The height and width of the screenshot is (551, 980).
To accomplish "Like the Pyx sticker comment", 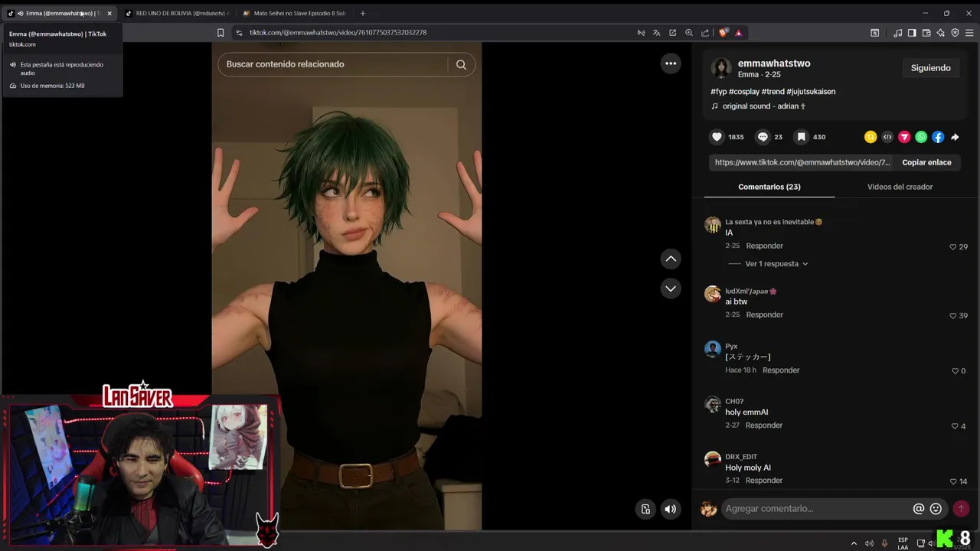I will click(x=955, y=370).
